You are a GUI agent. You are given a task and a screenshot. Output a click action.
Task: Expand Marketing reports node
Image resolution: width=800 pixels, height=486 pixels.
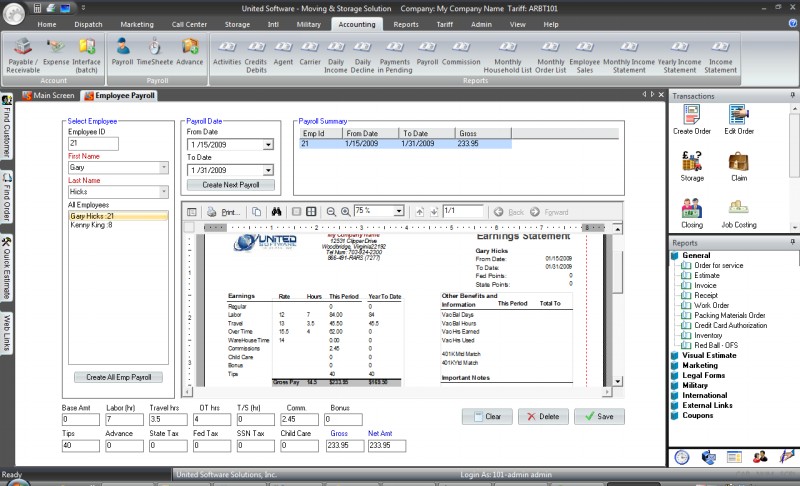tap(674, 366)
